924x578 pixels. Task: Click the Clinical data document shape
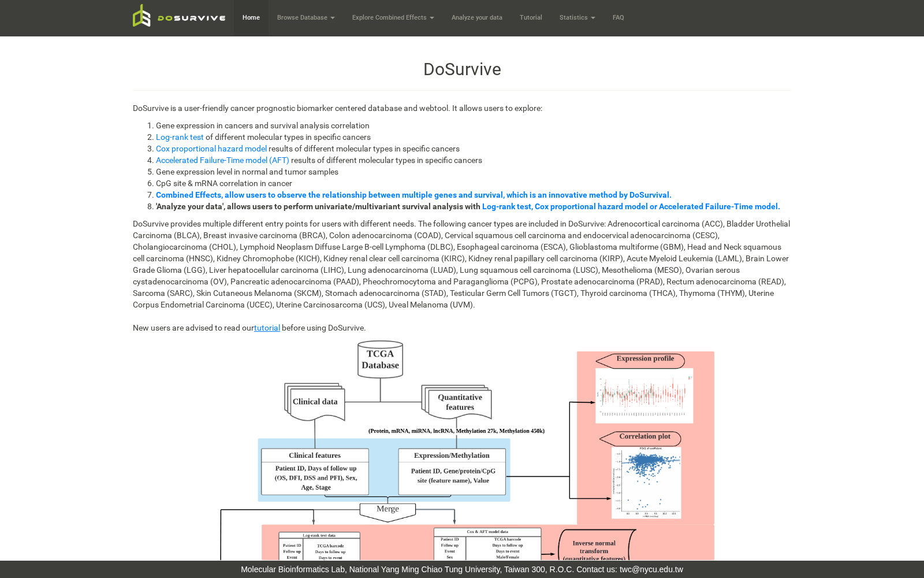tap(315, 402)
